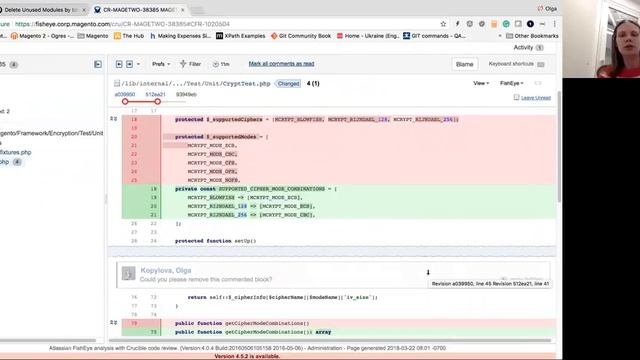Click the black circle extension icon
The image size is (640, 360).
pyautogui.click(x=530, y=24)
